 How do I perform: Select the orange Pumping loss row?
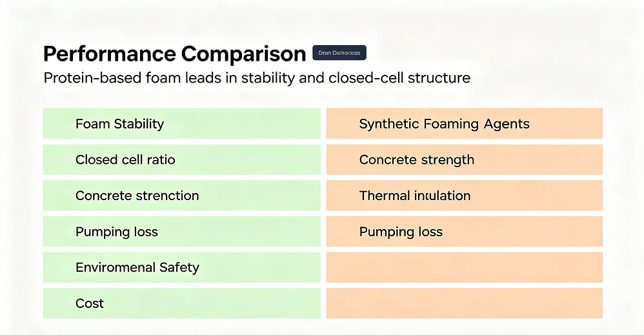click(x=465, y=232)
